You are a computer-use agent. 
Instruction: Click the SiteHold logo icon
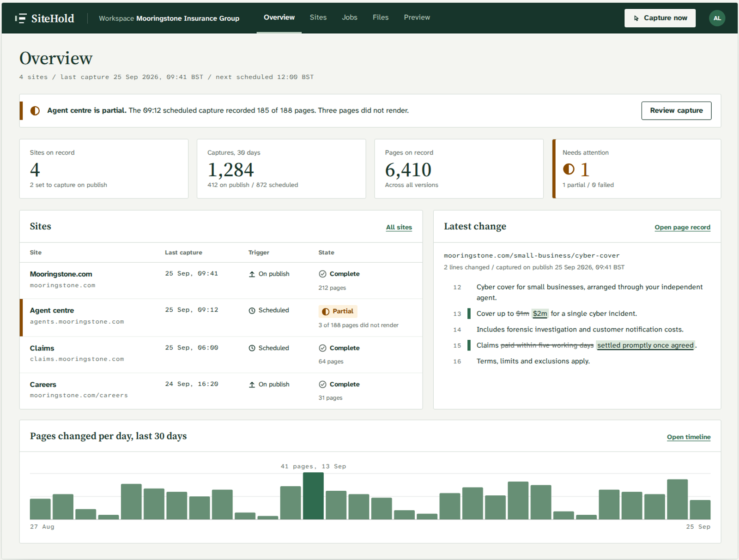tap(20, 18)
